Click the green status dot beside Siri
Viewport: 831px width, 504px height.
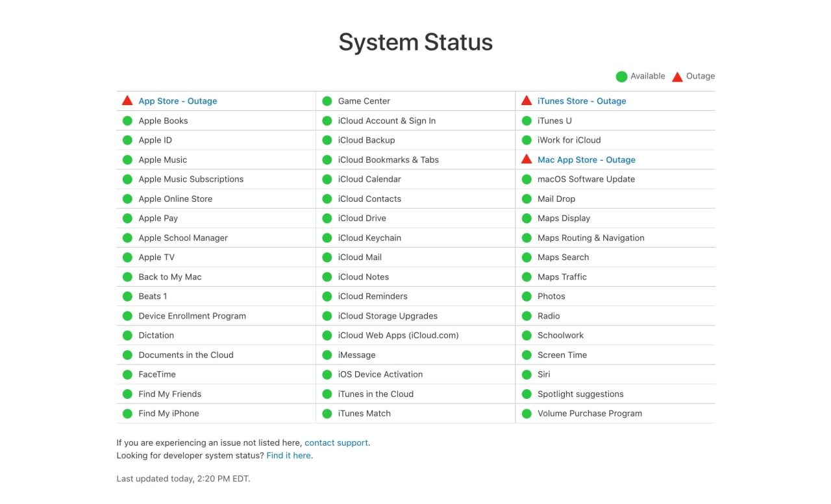(x=527, y=374)
